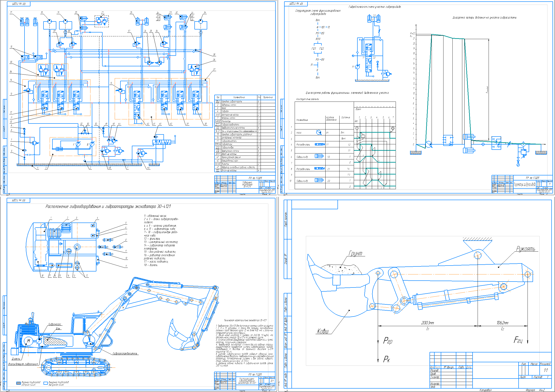555x392 pixels.
Task: Click the "Копировал" text on bucket sheet
Action: (x=486, y=390)
